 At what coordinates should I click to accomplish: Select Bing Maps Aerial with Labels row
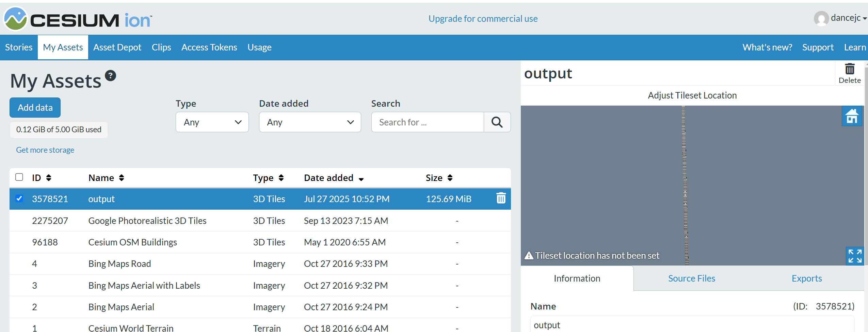pyautogui.click(x=260, y=285)
